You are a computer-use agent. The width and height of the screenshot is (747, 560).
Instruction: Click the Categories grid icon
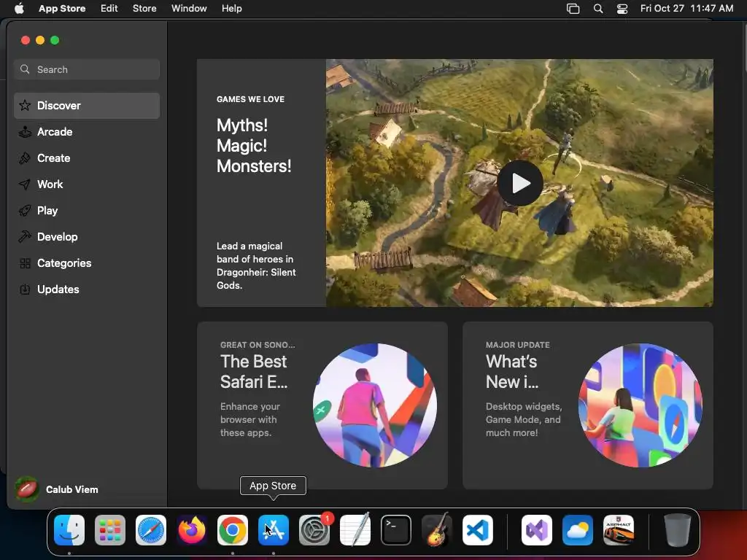[25, 263]
